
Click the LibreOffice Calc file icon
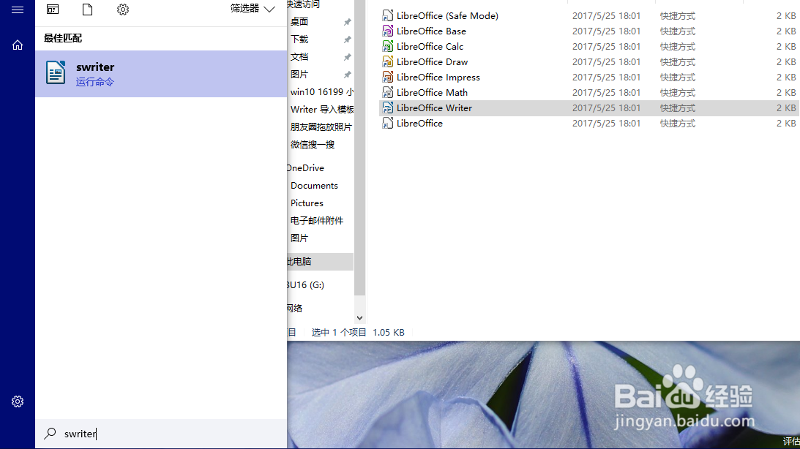pos(388,46)
